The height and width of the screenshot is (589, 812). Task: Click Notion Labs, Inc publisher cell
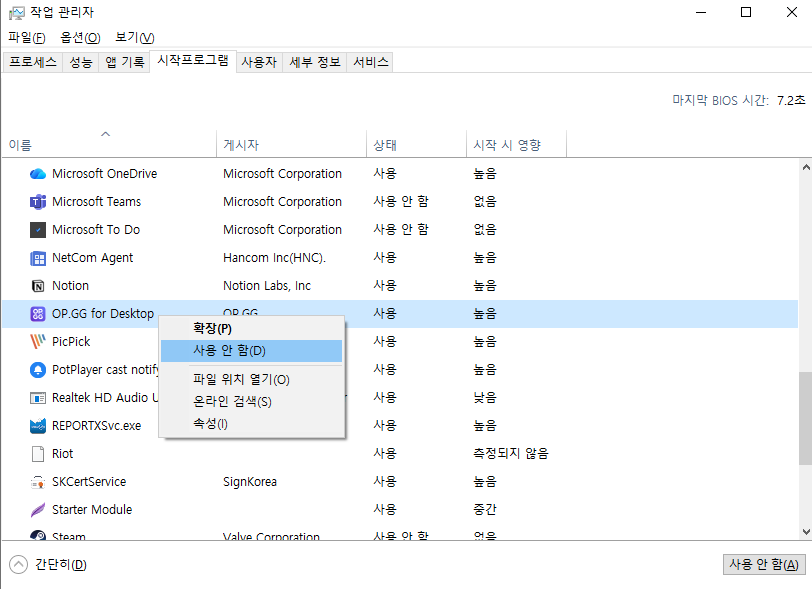pyautogui.click(x=267, y=285)
